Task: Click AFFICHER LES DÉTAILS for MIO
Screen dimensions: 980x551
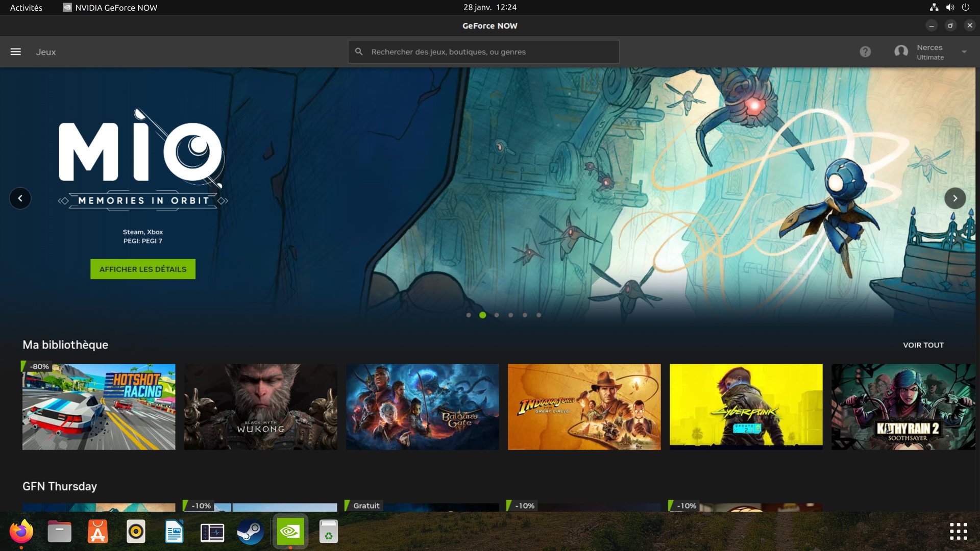Action: pos(142,268)
